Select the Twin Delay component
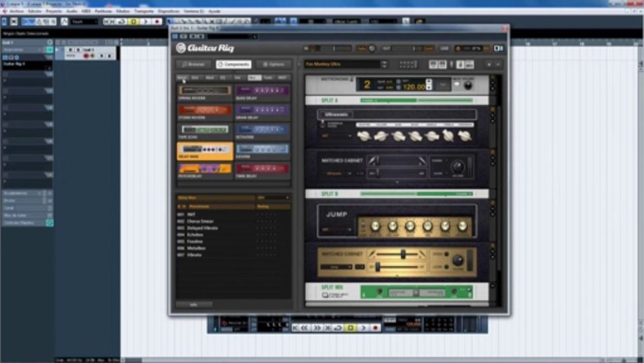 click(263, 171)
